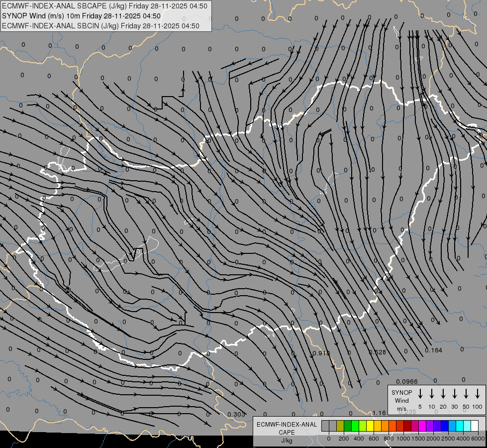
Task: Click the 1000 tick label on CAPE scale
Action: [x=403, y=439]
